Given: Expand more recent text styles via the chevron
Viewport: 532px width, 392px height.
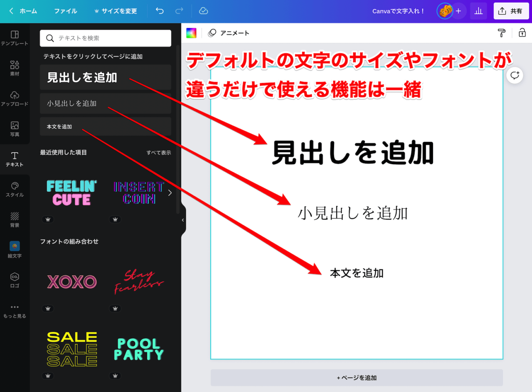Looking at the screenshot, I should tap(169, 192).
